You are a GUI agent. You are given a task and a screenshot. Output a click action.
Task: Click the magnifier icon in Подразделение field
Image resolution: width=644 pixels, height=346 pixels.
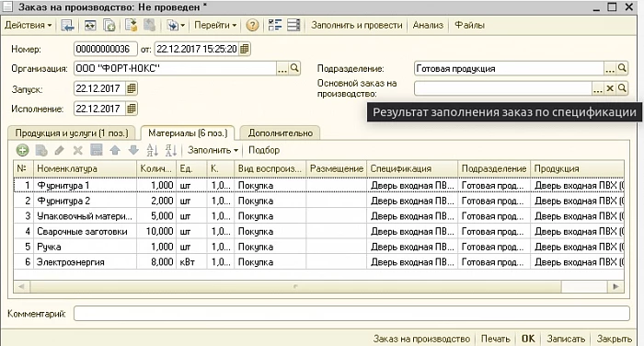coord(622,68)
